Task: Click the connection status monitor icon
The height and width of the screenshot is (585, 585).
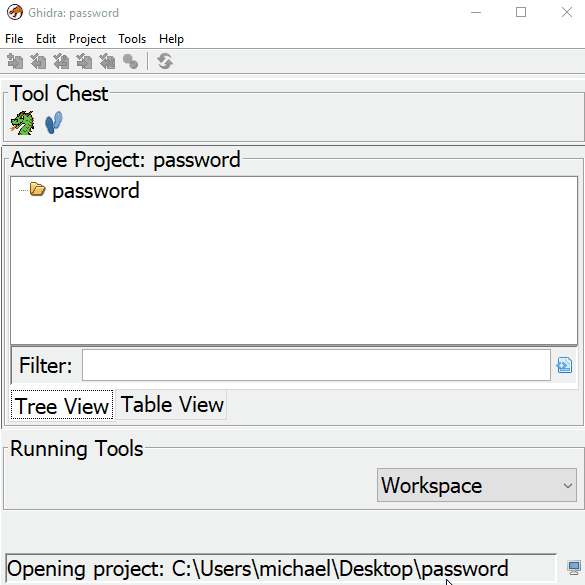Action: (x=574, y=568)
